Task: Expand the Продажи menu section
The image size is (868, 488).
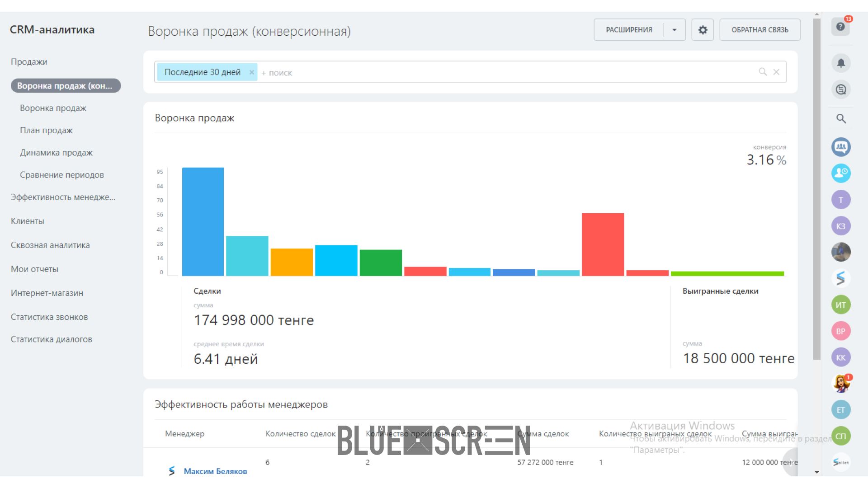Action: [29, 62]
